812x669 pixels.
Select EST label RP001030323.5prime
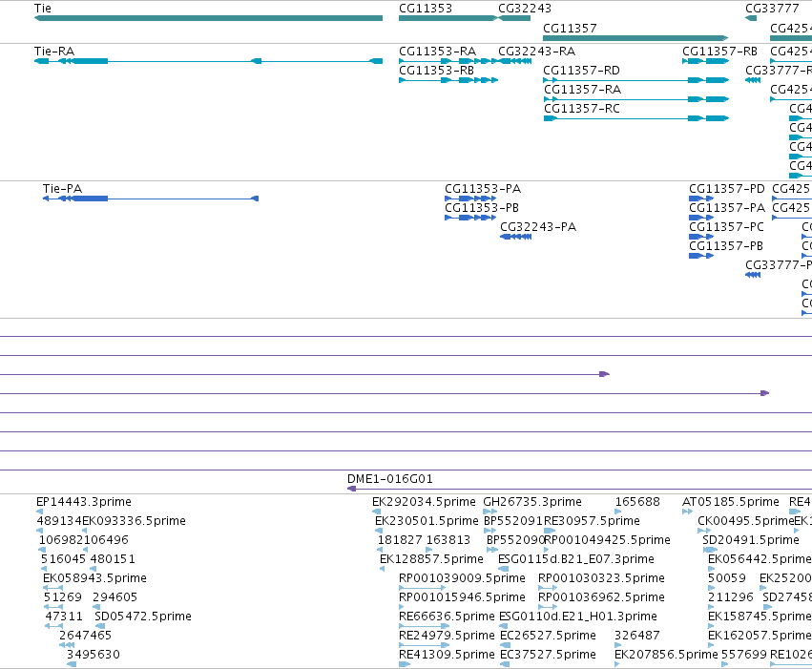pos(601,578)
